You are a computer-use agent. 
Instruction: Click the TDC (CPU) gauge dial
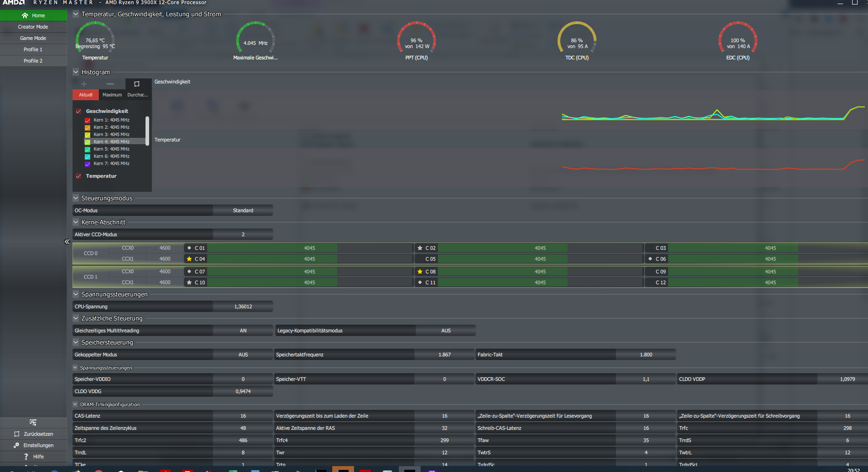[577, 38]
